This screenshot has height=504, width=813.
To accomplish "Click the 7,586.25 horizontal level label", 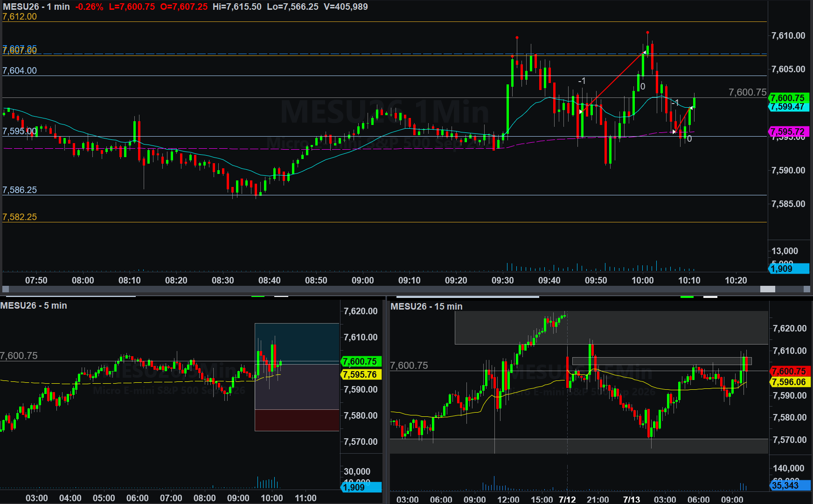I will coord(20,190).
